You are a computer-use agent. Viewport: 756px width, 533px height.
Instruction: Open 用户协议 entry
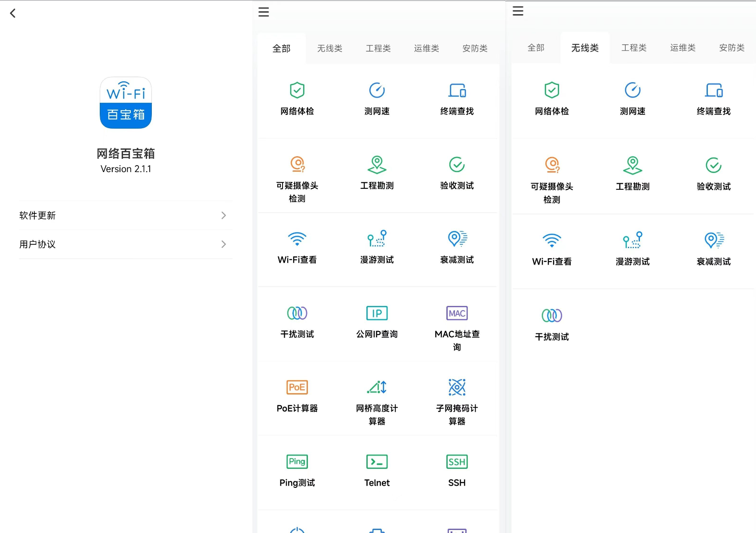coord(126,244)
